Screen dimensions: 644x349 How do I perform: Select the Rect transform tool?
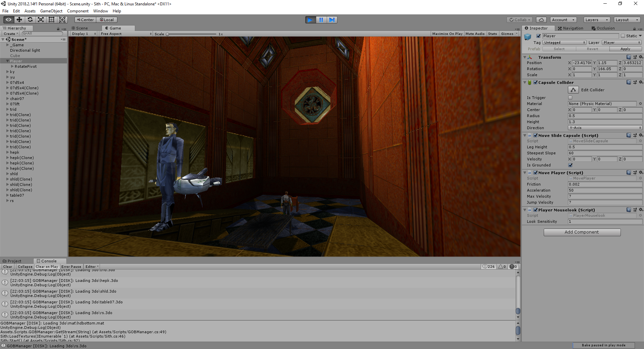[52, 20]
